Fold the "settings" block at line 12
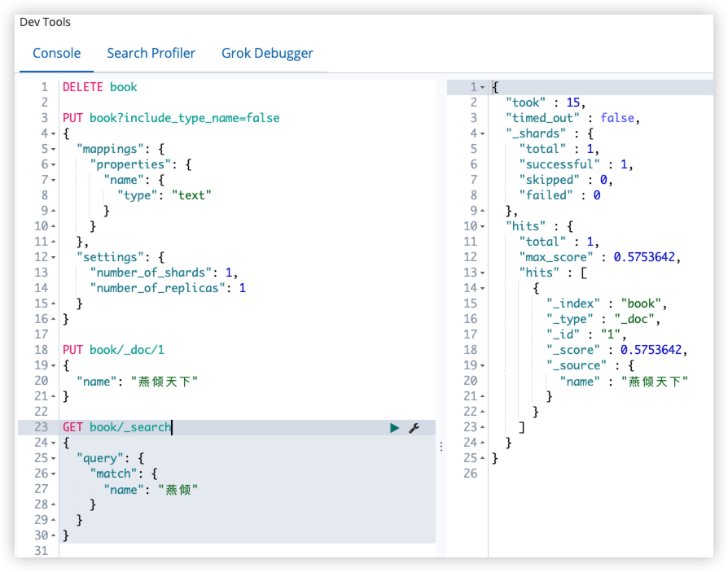Image resolution: width=728 pixels, height=572 pixels. pyautogui.click(x=54, y=257)
